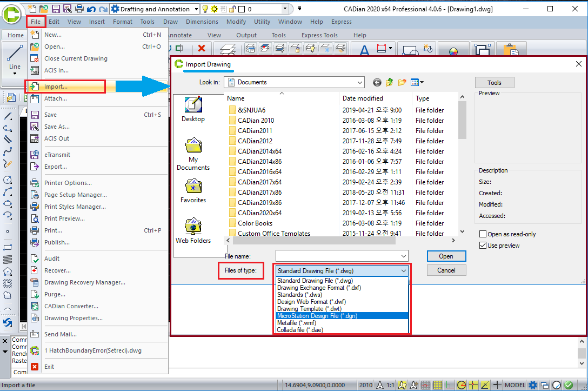
Task: Click the Up One Level folder icon
Action: pyautogui.click(x=389, y=82)
